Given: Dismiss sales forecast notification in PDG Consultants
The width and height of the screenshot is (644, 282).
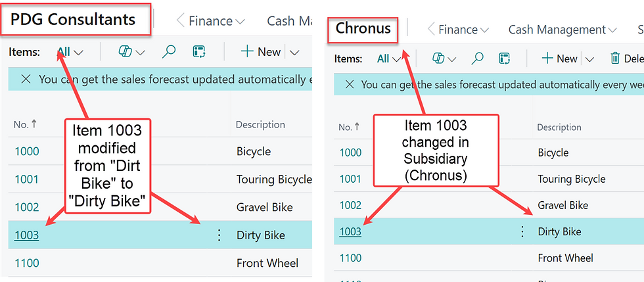Looking at the screenshot, I should point(26,79).
